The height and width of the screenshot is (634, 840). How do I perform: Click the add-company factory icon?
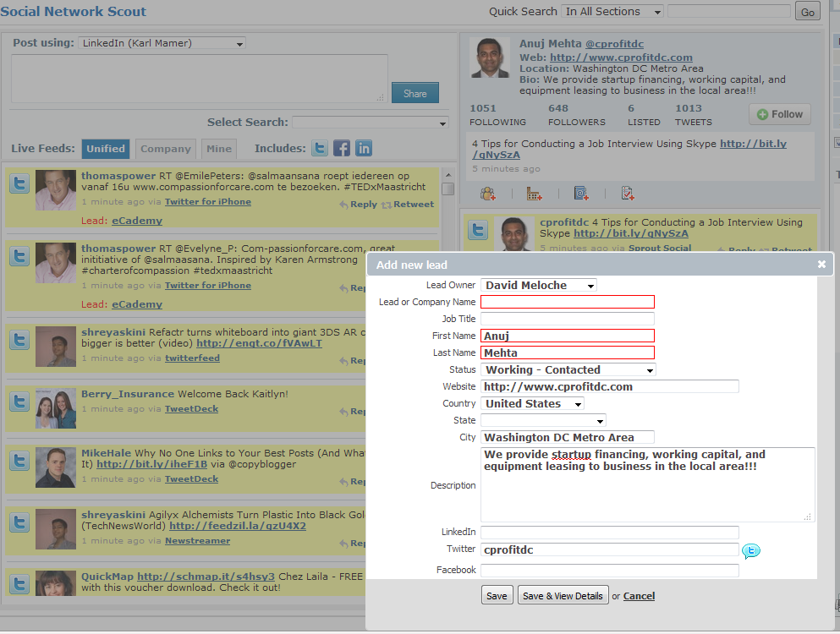(534, 194)
